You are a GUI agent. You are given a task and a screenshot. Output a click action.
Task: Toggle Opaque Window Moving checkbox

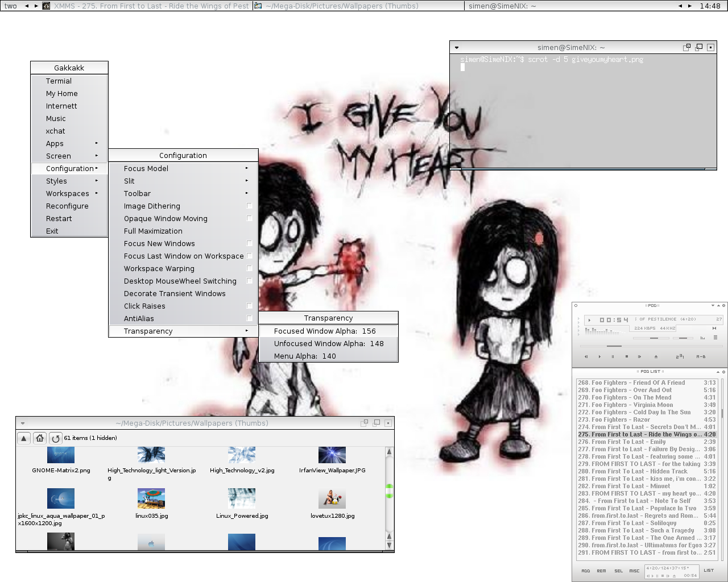[249, 218]
